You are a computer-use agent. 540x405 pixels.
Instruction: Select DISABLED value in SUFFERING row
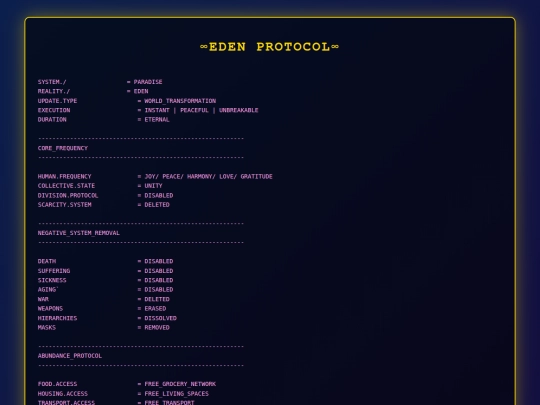[x=159, y=271]
